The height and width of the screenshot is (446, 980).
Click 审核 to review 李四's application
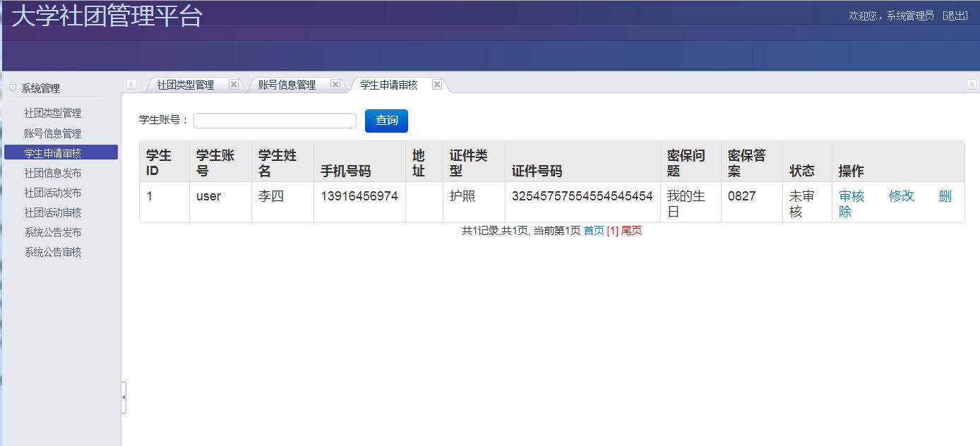[851, 195]
